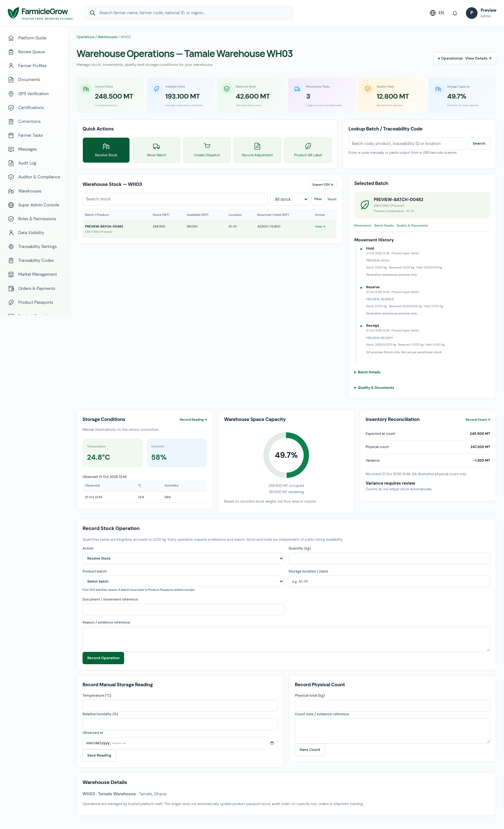Click the stock Filter button
Image resolution: width=504 pixels, height=829 pixels.
[x=318, y=199]
